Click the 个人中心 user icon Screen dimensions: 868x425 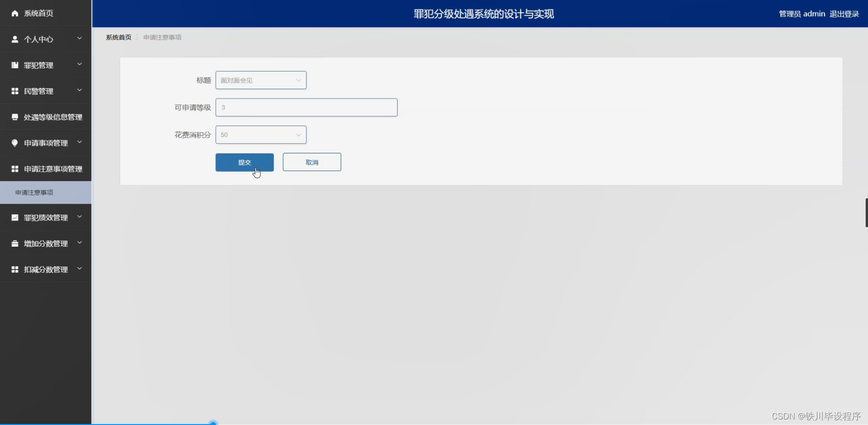pyautogui.click(x=14, y=39)
